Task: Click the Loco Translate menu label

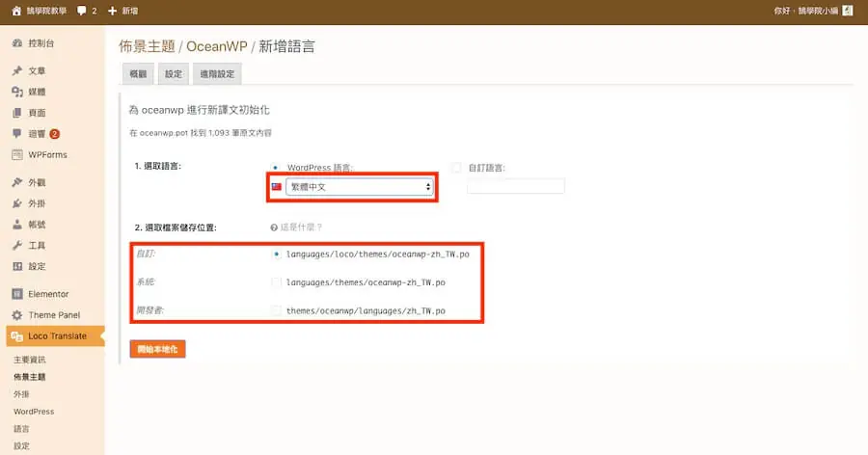Action: pos(57,336)
